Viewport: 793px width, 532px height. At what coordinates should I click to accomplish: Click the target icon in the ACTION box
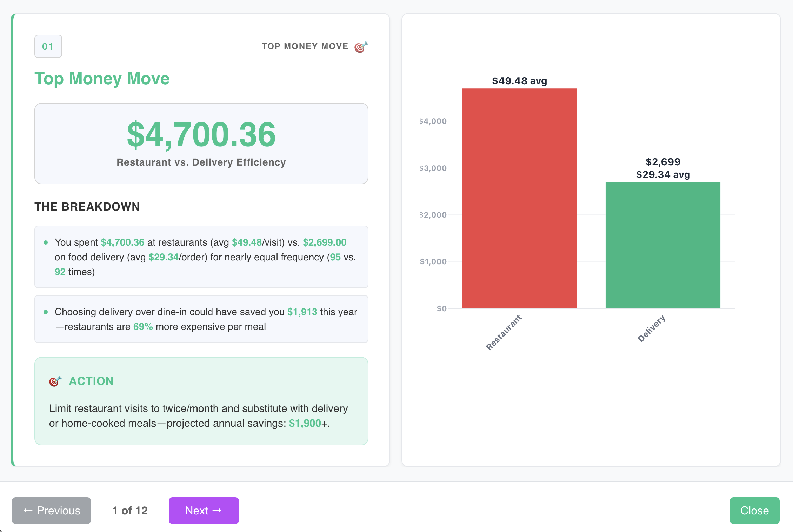(x=55, y=381)
